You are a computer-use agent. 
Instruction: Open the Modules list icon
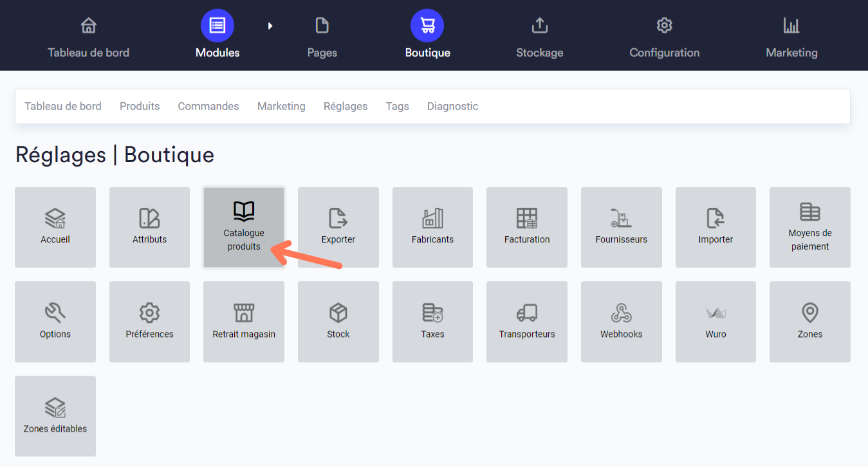coord(217,26)
